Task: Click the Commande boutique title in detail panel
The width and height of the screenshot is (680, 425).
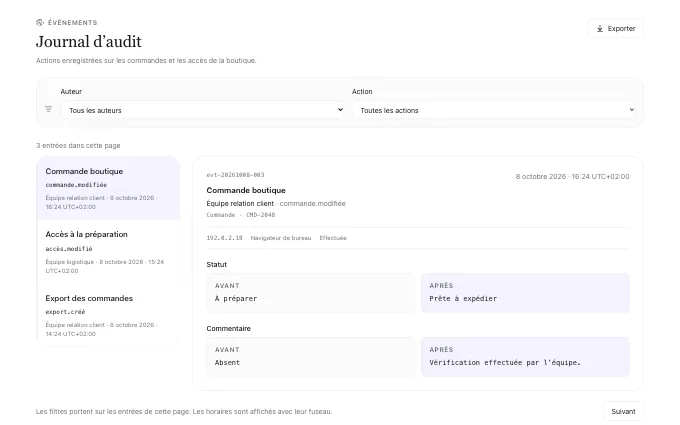Action: tap(246, 190)
